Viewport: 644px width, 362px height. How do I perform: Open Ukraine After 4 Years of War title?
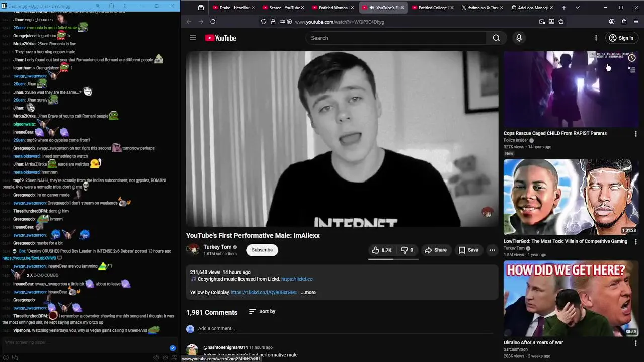[x=533, y=343]
